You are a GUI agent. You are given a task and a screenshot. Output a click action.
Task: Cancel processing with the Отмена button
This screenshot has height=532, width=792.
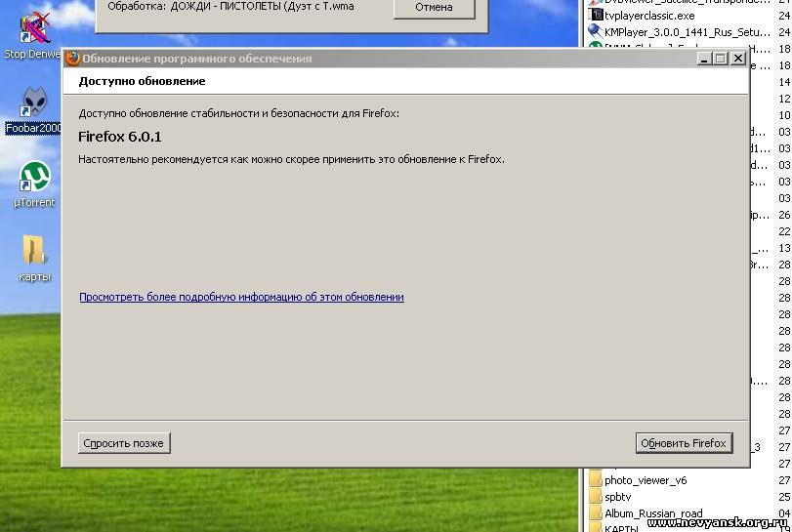coord(434,8)
